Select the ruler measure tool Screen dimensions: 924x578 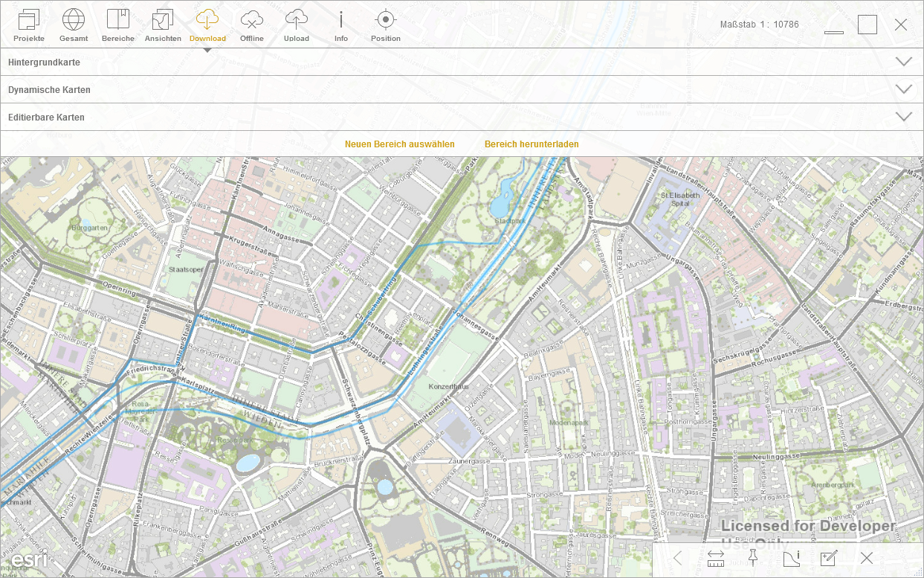(x=716, y=559)
